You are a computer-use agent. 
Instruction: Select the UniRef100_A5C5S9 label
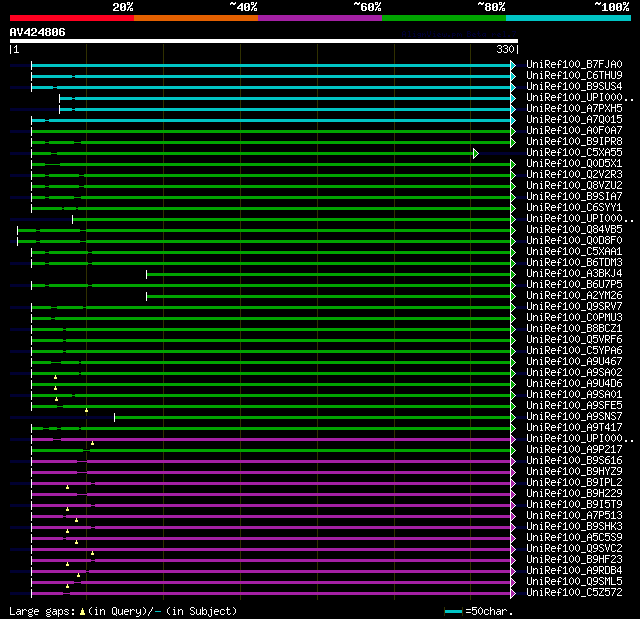pos(574,538)
